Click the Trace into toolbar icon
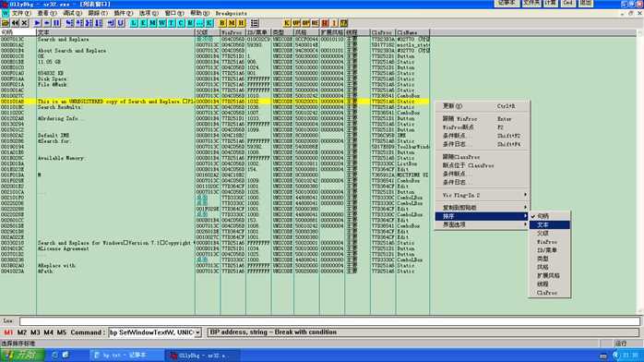The image size is (644, 362). click(x=89, y=23)
